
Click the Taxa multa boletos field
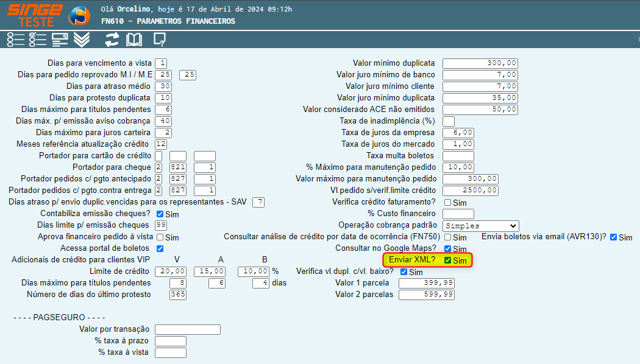pyautogui.click(x=458, y=156)
